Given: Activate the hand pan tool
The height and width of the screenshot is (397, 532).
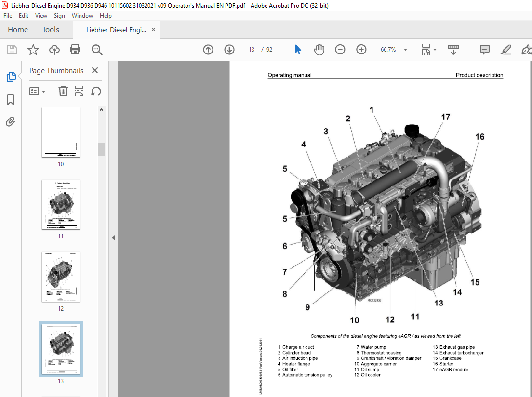Looking at the screenshot, I should click(319, 50).
